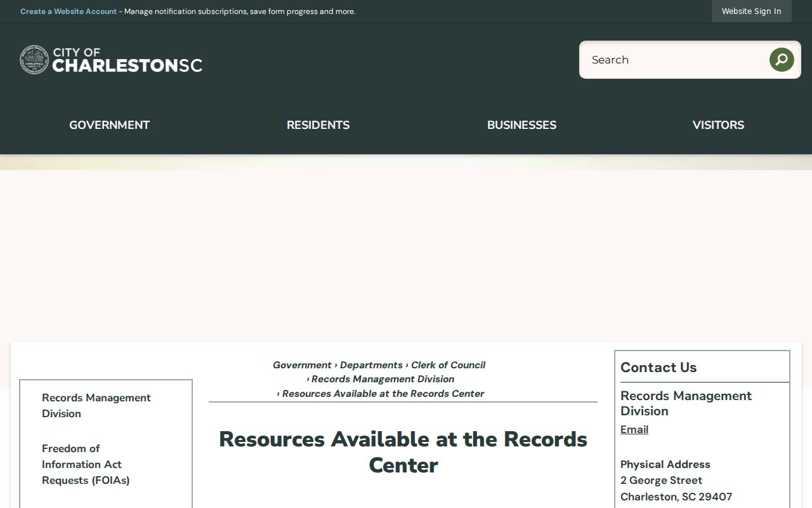Click the Contact Us heading
Screen dimensions: 812x508
click(658, 367)
